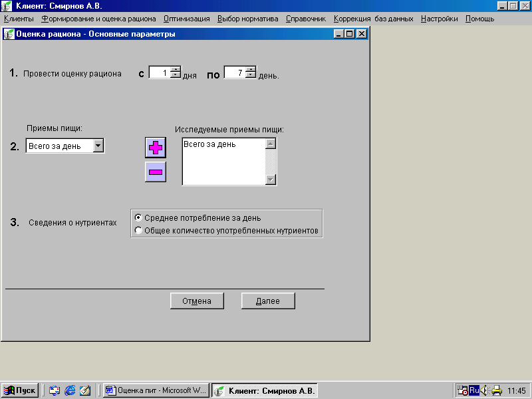
Task: Click the scrollbar track of the meals list
Action: [x=271, y=162]
